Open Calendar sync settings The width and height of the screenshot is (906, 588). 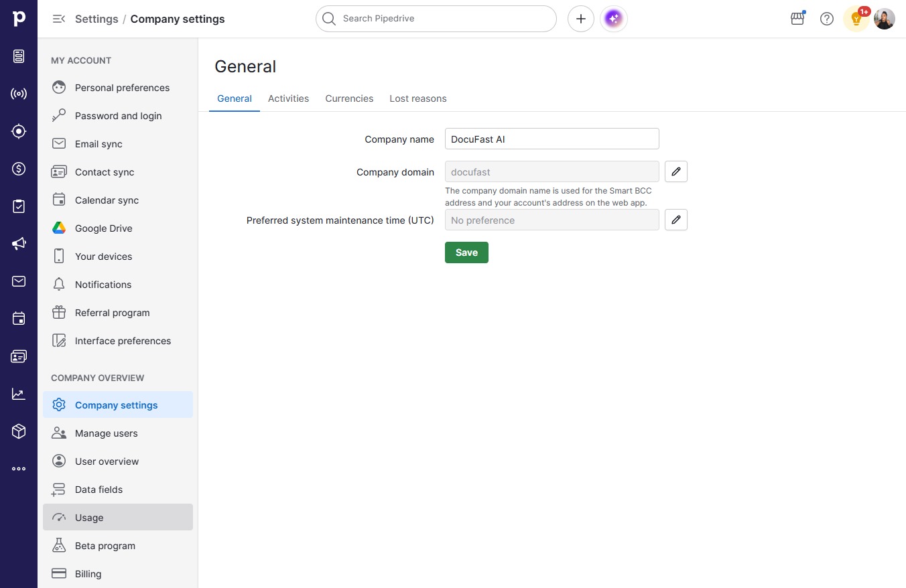coord(118,200)
